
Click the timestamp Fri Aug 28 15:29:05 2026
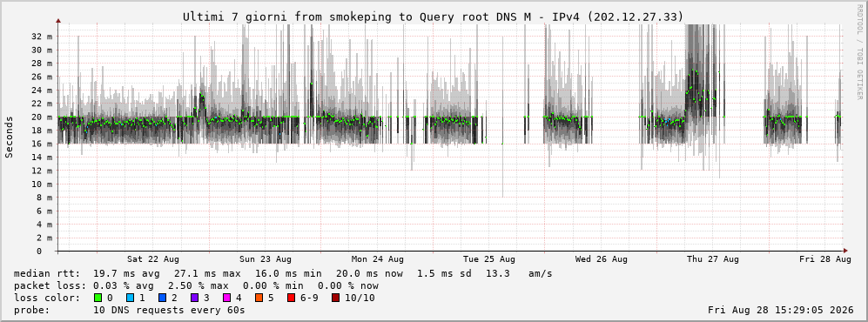(x=781, y=310)
